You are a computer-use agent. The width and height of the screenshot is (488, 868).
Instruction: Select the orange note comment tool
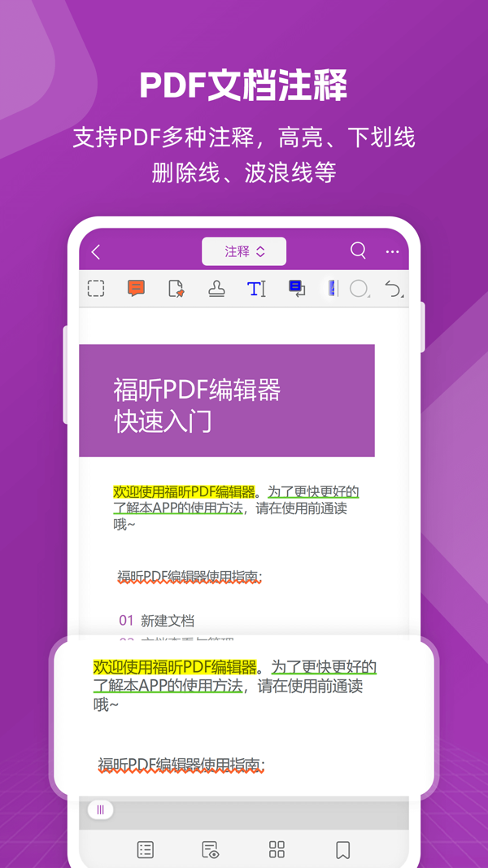click(x=136, y=289)
